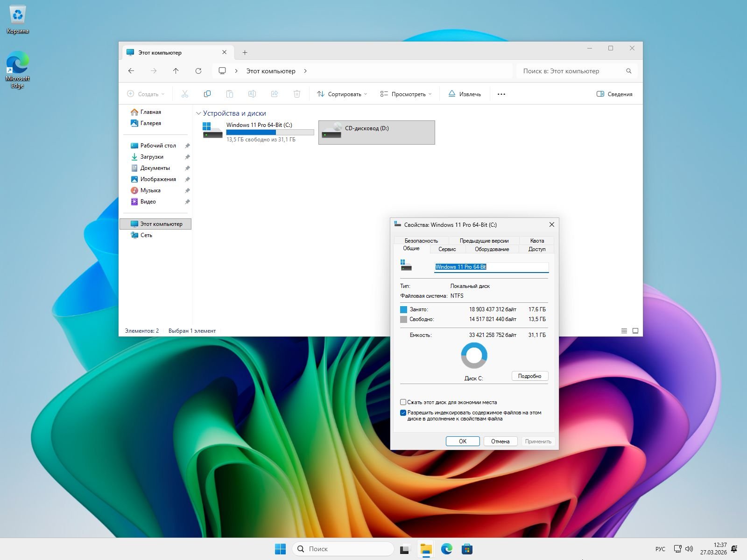The image size is (747, 560).
Task: Open Microsoft Store from the taskbar
Action: click(467, 549)
